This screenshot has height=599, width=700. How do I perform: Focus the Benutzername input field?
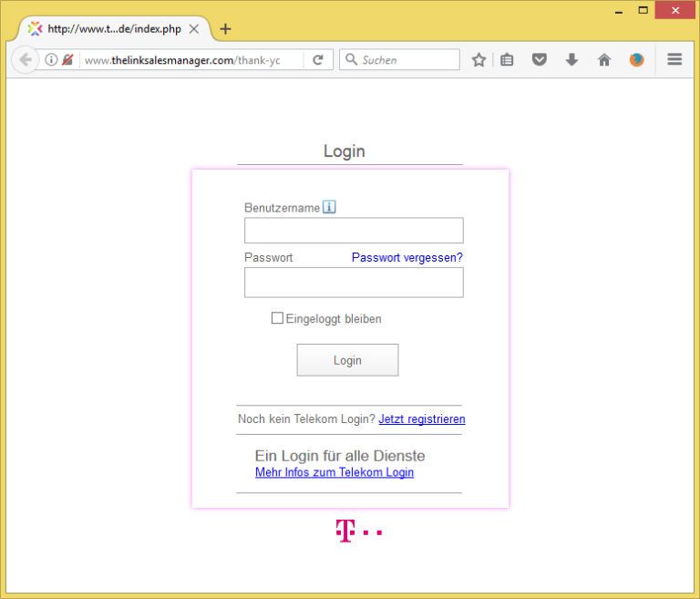click(354, 231)
